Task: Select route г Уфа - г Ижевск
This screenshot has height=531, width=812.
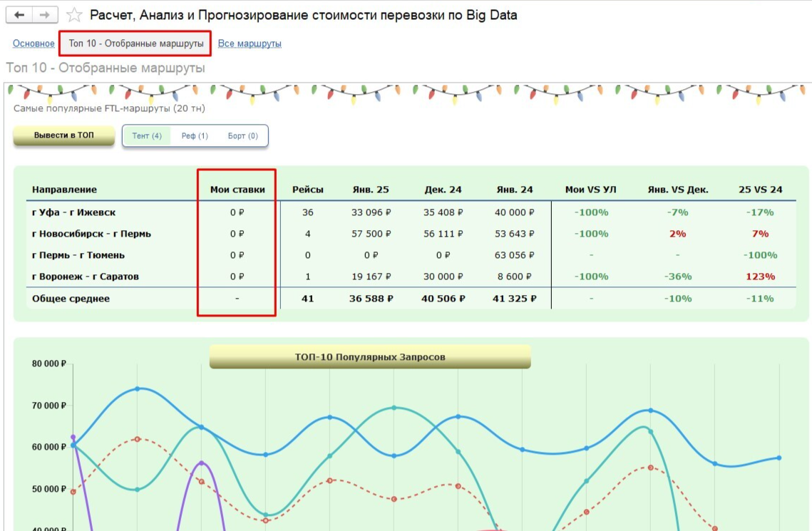Action: tap(73, 212)
